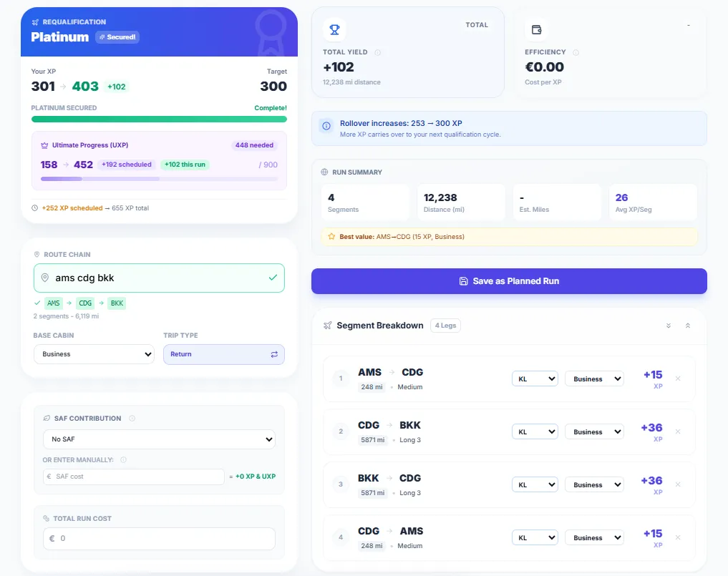This screenshot has height=576, width=728.
Task: Click info icon next to Total Yield
Action: point(378,52)
